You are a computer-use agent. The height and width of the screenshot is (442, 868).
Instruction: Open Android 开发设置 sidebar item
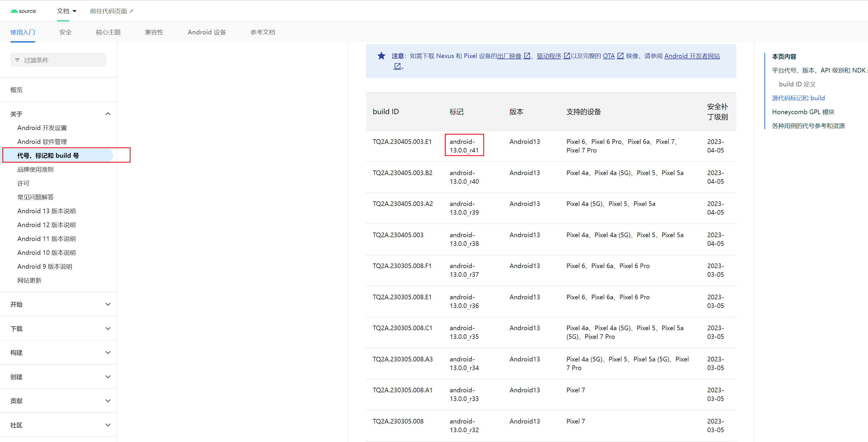[42, 128]
